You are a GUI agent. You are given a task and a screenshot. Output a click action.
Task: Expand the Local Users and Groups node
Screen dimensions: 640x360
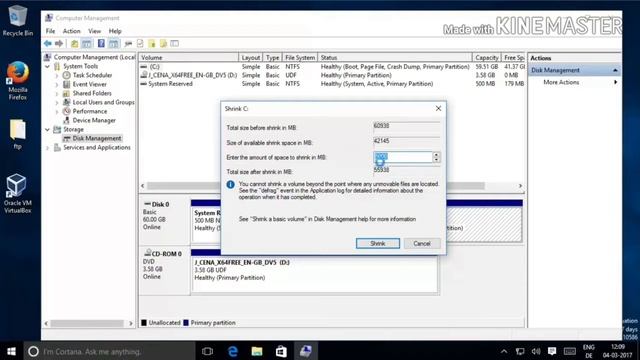point(57,102)
